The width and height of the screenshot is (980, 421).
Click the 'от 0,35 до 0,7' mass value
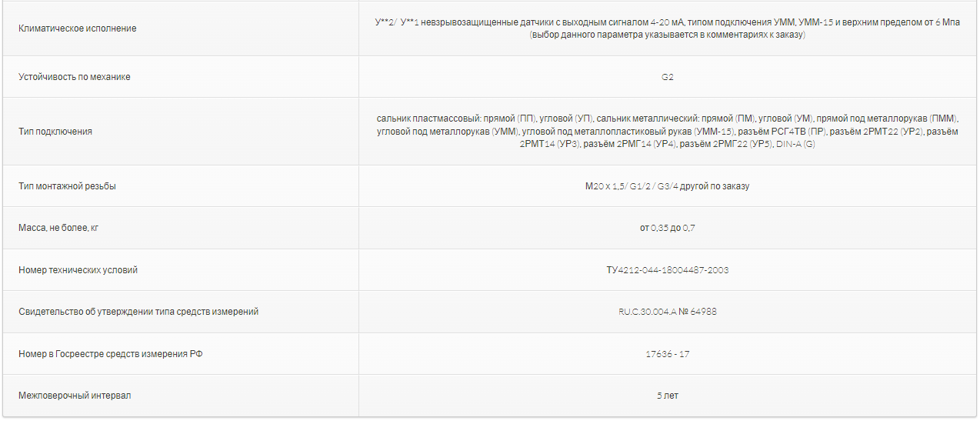[668, 228]
